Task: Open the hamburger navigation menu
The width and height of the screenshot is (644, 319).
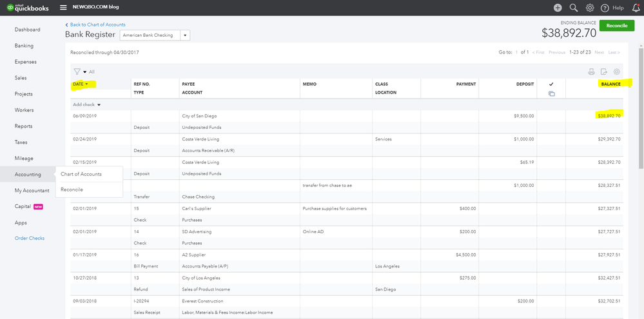Action: pyautogui.click(x=63, y=7)
